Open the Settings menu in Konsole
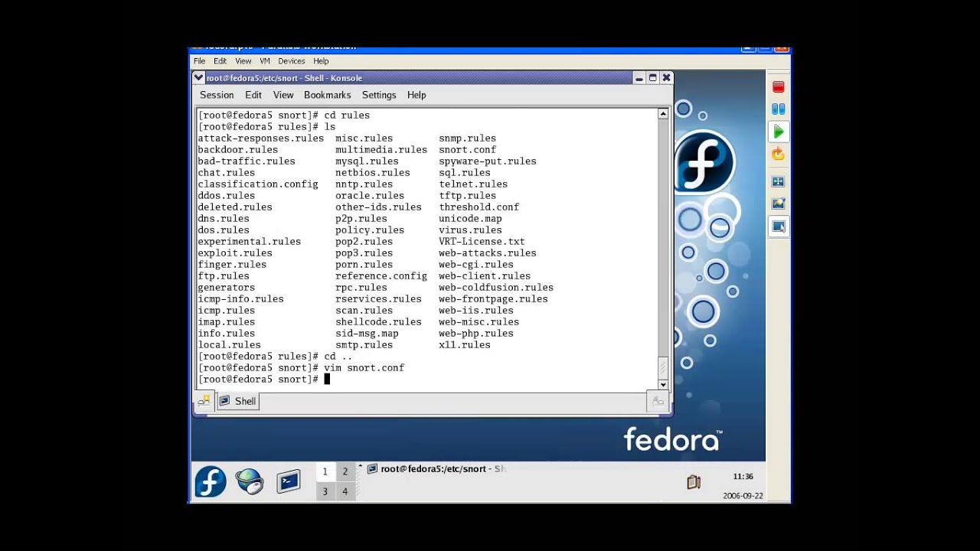980x551 pixels. [x=379, y=95]
